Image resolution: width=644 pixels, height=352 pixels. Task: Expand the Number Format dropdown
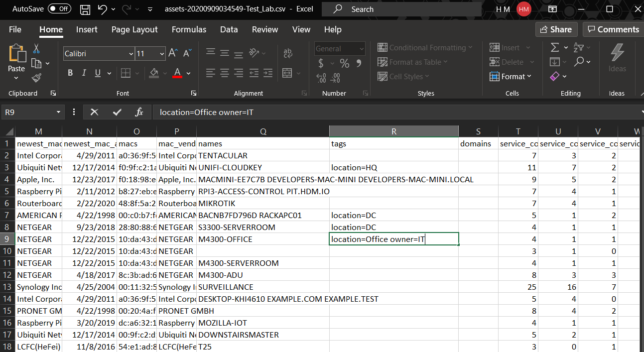coord(361,48)
